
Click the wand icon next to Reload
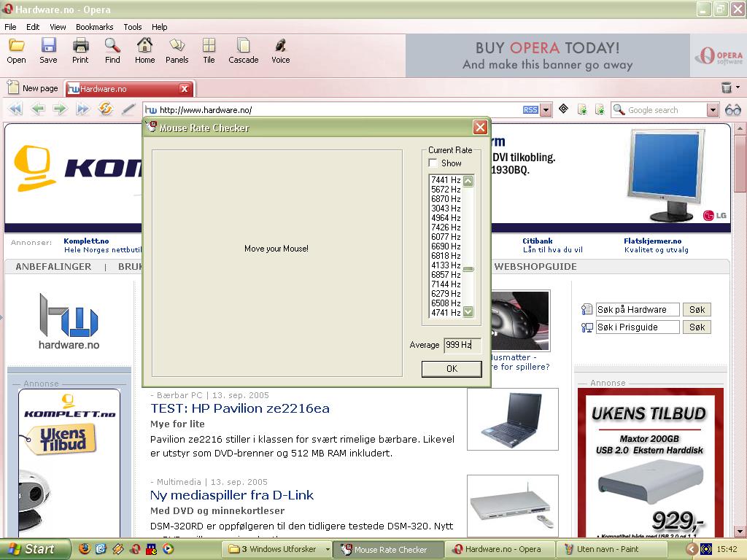coord(128,109)
